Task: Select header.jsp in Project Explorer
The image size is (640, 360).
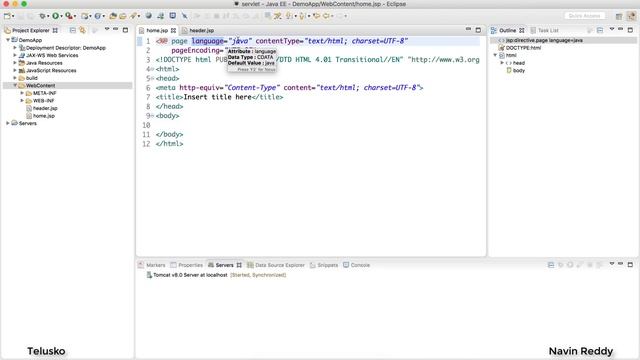Action: click(x=45, y=108)
